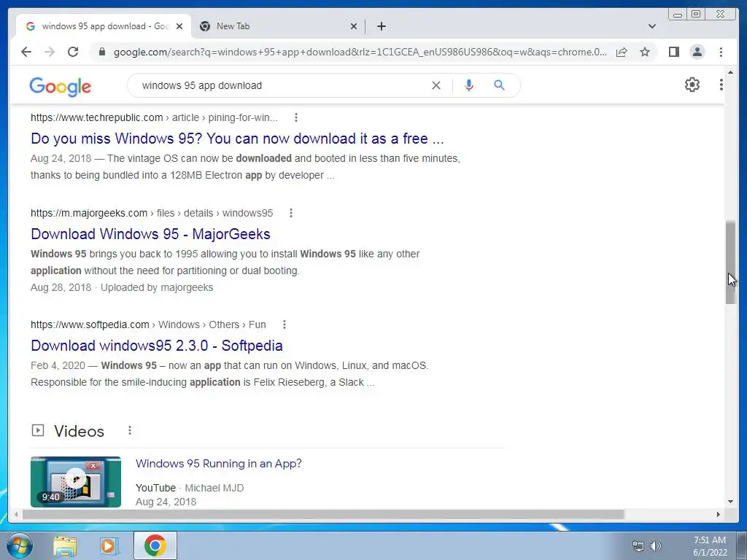The image size is (747, 560).
Task: Open Download Windows 95 - MajorGeeks link
Action: click(x=150, y=234)
